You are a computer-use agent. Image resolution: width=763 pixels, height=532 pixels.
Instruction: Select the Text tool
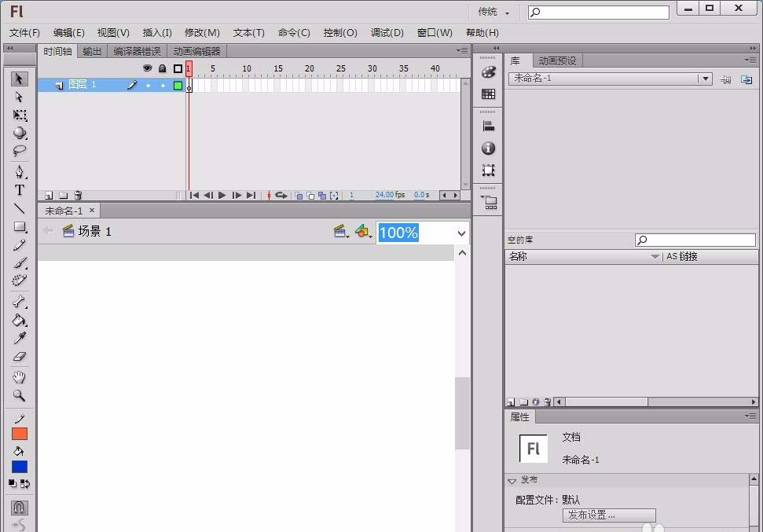[x=19, y=190]
